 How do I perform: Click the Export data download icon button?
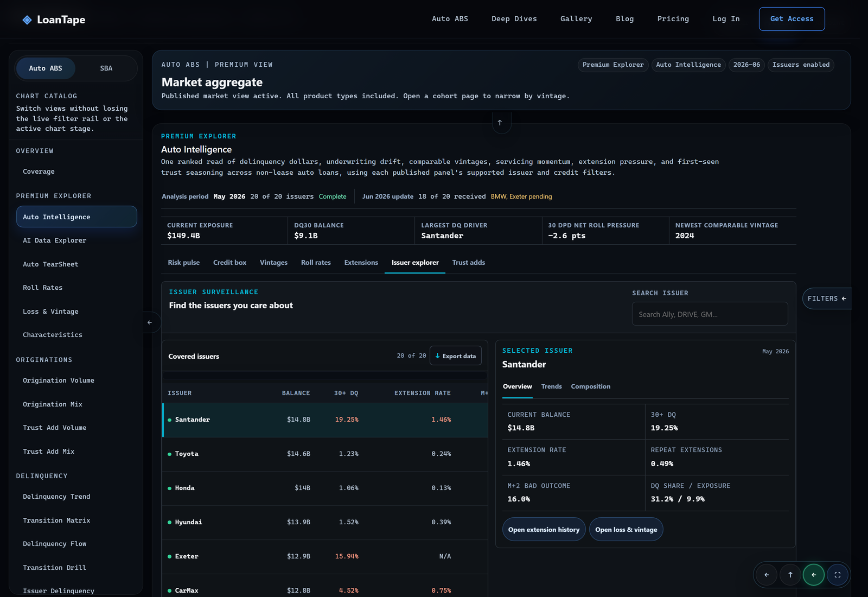456,356
